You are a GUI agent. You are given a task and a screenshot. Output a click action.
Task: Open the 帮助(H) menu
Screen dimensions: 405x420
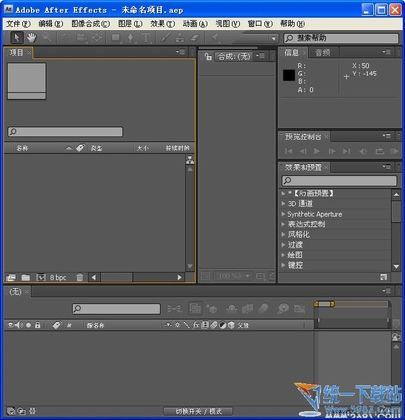292,24
